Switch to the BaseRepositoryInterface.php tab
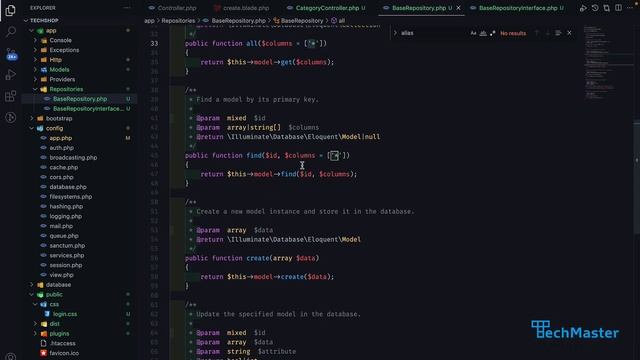Image resolution: width=640 pixels, height=360 pixels. point(518,8)
